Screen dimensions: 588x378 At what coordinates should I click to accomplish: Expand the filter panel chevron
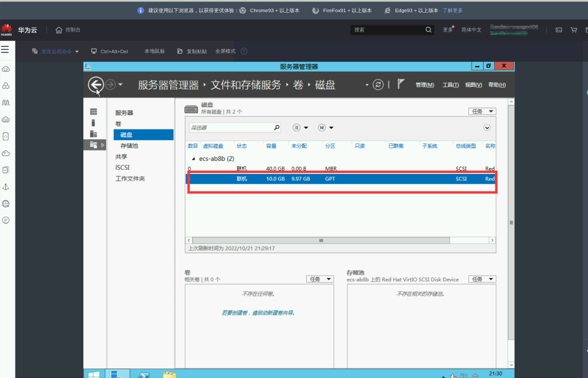tap(487, 128)
